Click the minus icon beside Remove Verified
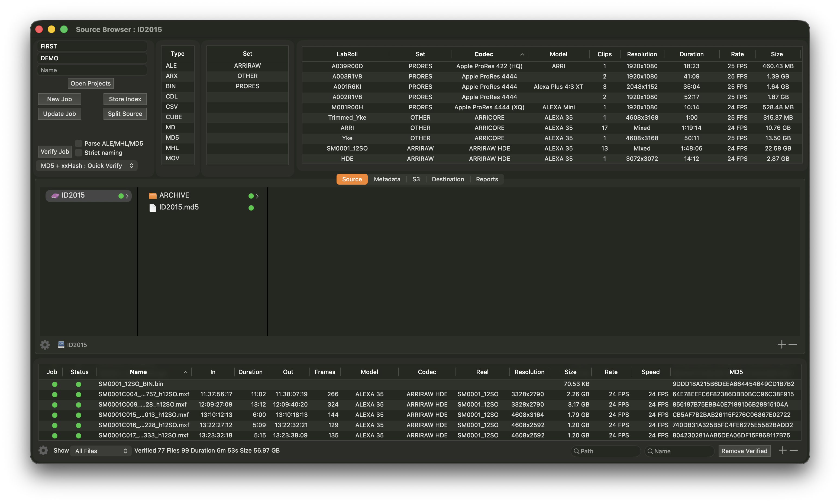This screenshot has height=504, width=840. tap(794, 450)
